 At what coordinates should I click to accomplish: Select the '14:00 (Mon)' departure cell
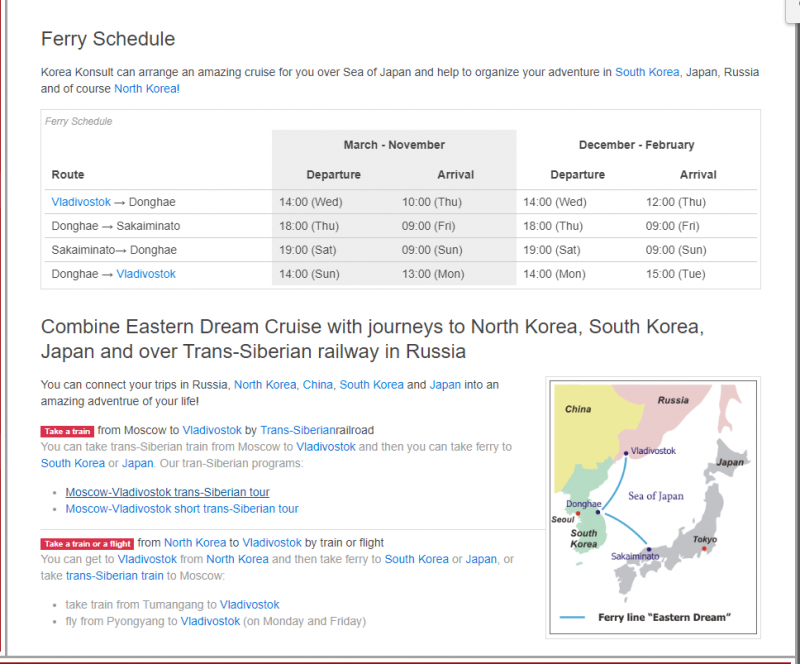click(554, 274)
